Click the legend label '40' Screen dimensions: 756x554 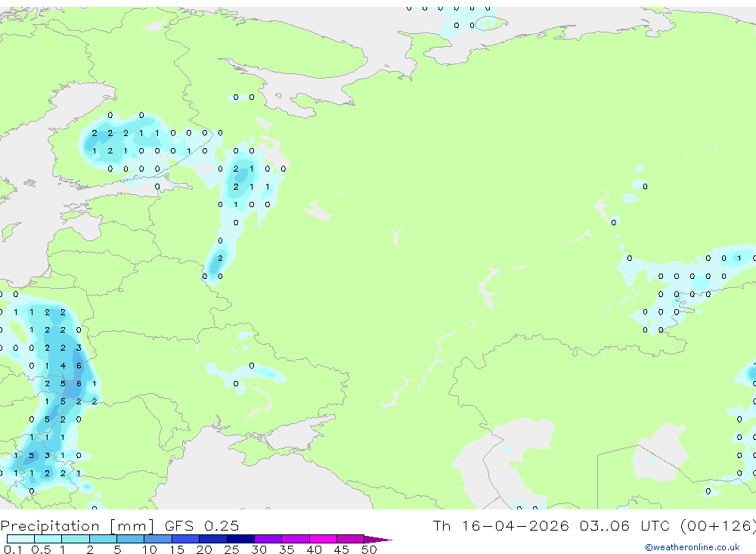pyautogui.click(x=314, y=549)
